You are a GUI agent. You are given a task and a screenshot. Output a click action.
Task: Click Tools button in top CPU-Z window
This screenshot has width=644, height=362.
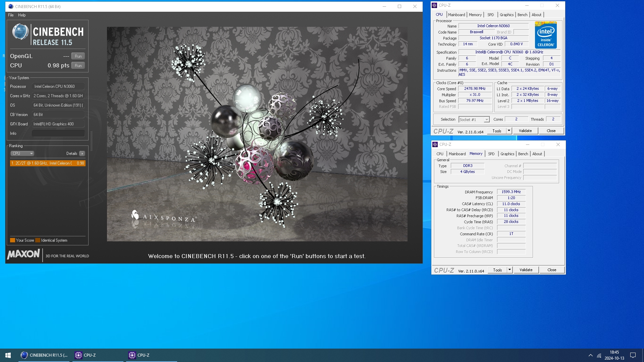click(497, 131)
